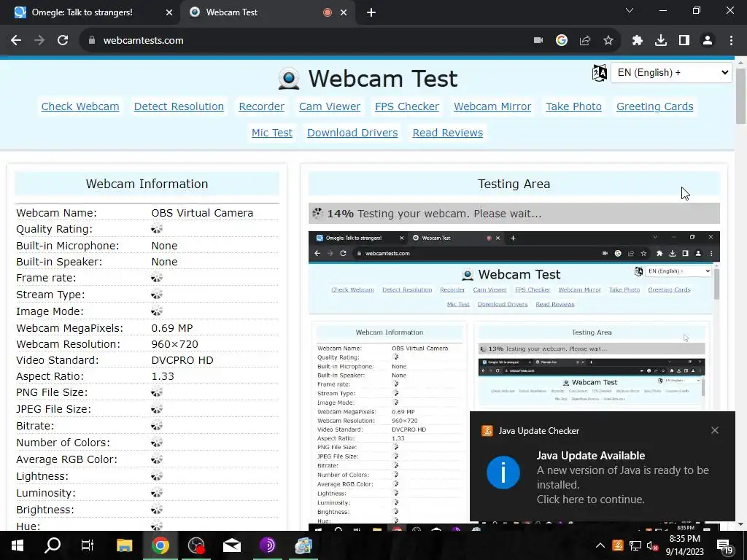Open the Mail app on the taskbar

click(x=232, y=545)
